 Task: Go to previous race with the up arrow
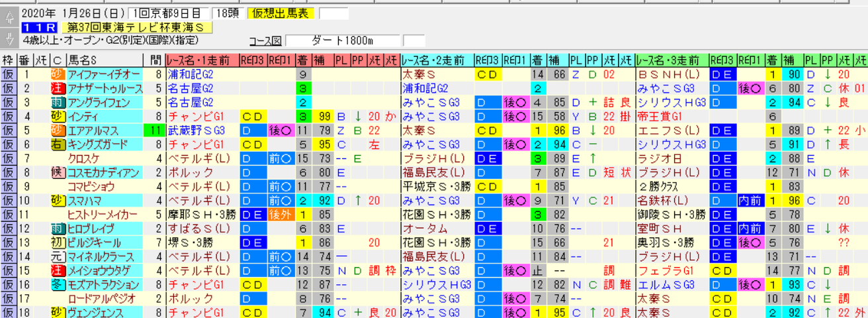(8, 16)
